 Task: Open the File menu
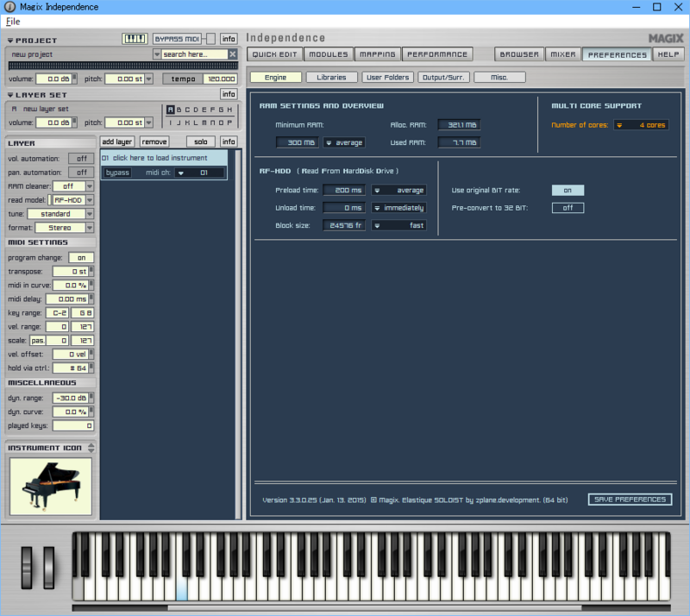(13, 21)
